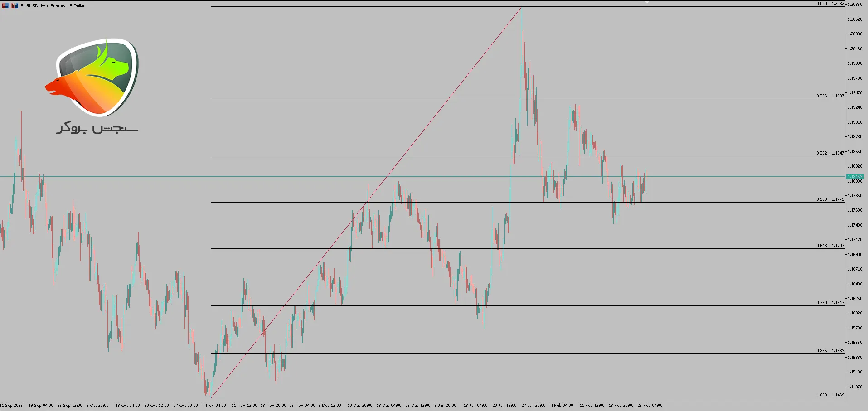This screenshot has width=868, height=411.
Task: Click price scale value 1.19700
Action: coord(855,78)
